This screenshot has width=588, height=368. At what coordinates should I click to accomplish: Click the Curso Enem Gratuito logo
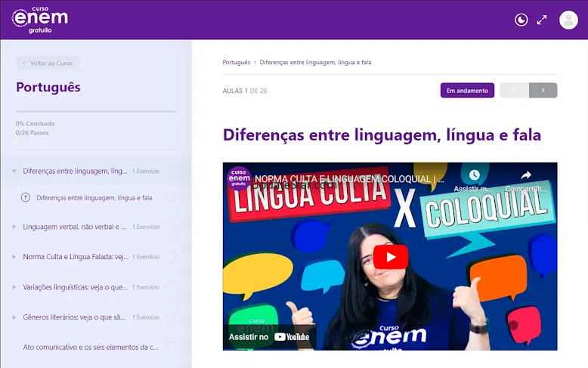(40, 20)
